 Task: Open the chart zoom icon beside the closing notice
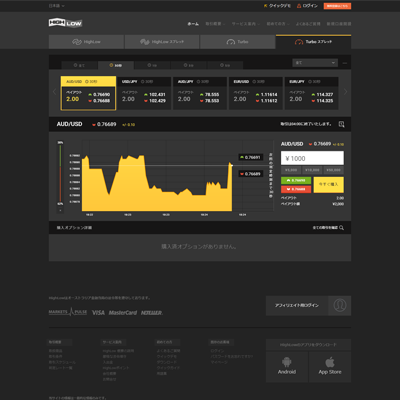click(x=341, y=124)
